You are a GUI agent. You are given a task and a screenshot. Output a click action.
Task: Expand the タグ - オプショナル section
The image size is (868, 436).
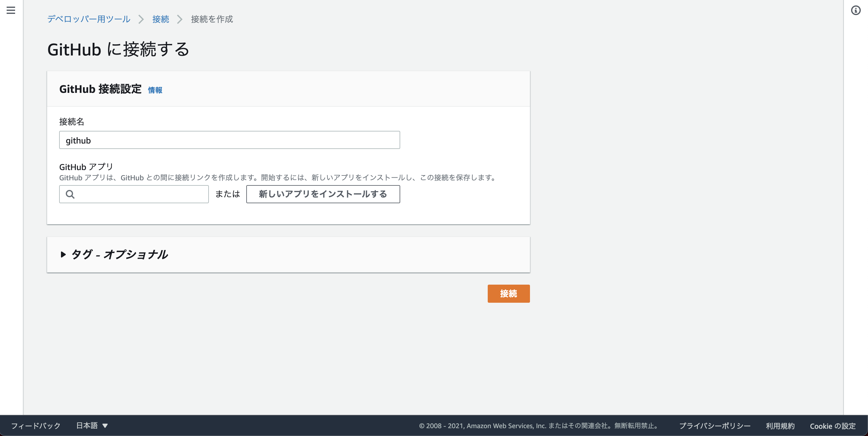[x=119, y=255]
